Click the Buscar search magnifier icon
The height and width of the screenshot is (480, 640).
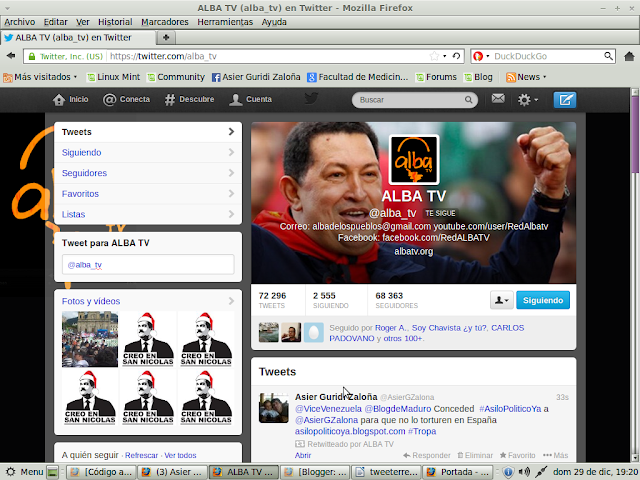tap(468, 100)
